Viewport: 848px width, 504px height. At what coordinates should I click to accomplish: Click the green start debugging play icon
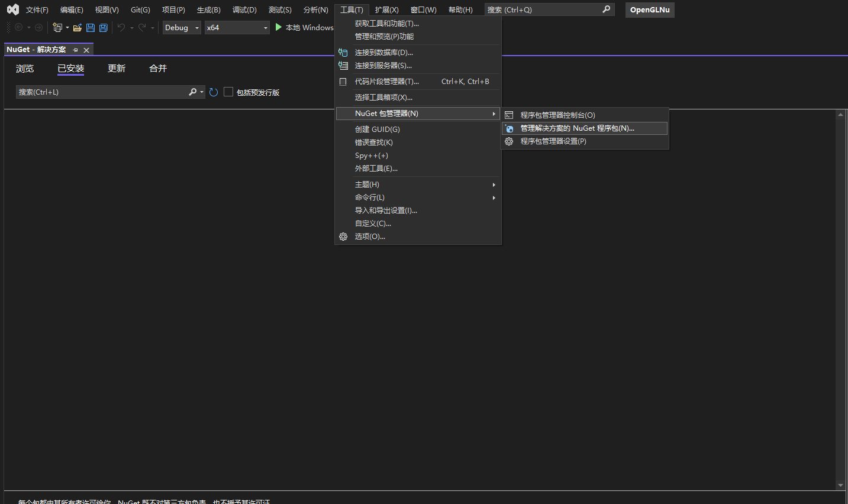[x=278, y=27]
